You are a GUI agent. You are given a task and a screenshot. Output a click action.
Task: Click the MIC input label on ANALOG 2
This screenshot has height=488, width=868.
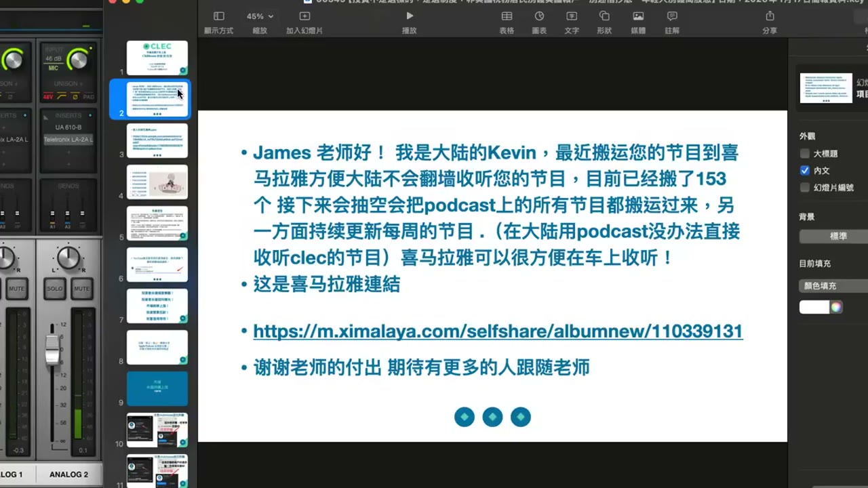click(54, 68)
